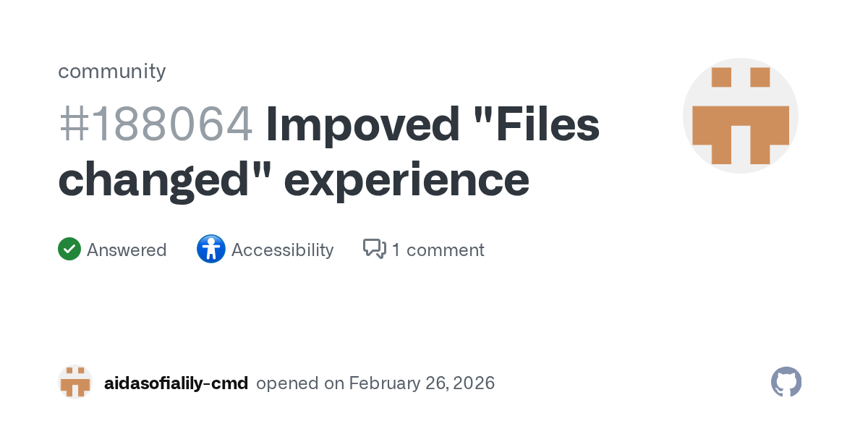Open the large orange identicon avatar
868x434 pixels.
740,116
